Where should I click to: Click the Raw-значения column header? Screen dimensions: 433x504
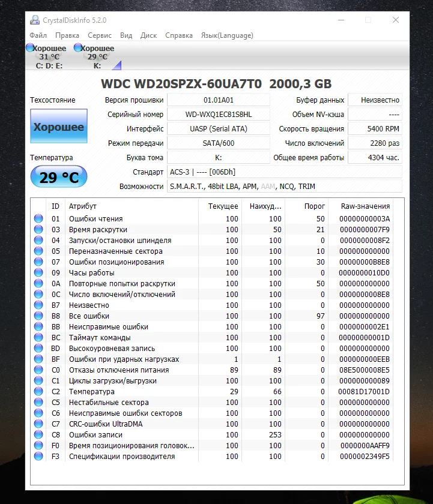[361, 206]
